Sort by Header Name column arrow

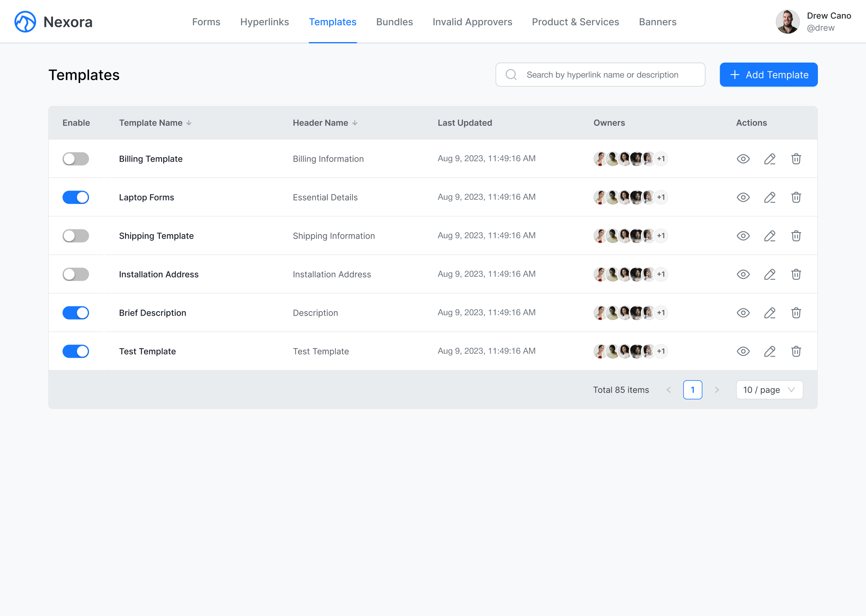(355, 123)
